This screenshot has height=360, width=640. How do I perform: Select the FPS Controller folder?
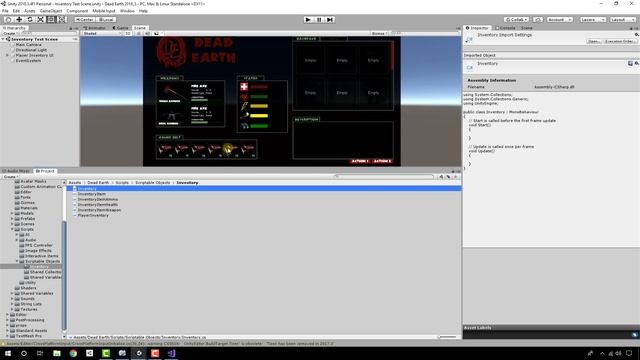pyautogui.click(x=38, y=245)
